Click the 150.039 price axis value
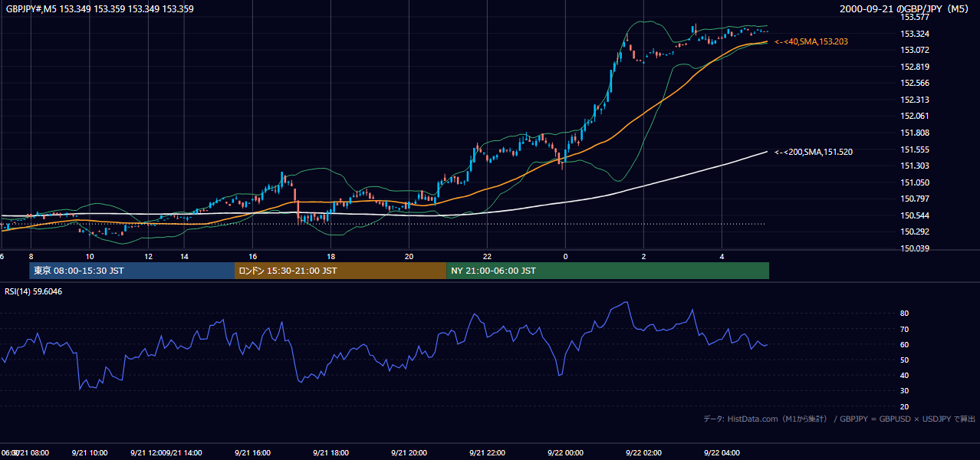The width and height of the screenshot is (980, 460). click(915, 248)
